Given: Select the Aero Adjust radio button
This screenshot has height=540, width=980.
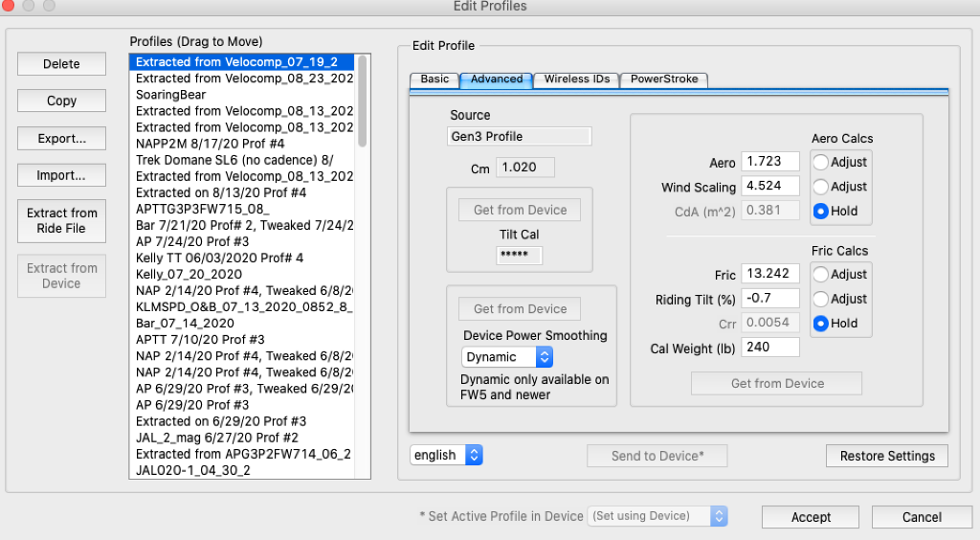Looking at the screenshot, I should coord(820,163).
